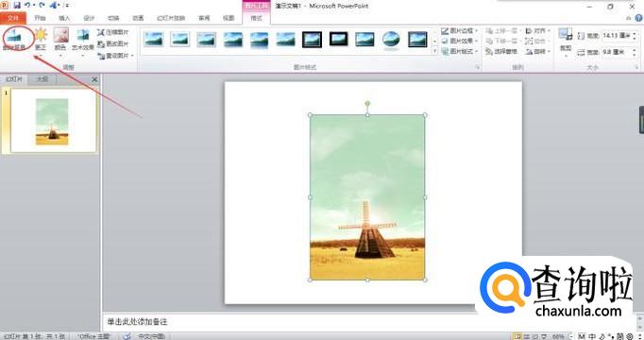Switch to the Insert (插入) ribbon tab
Image resolution: width=644 pixels, height=340 pixels.
pos(64,18)
